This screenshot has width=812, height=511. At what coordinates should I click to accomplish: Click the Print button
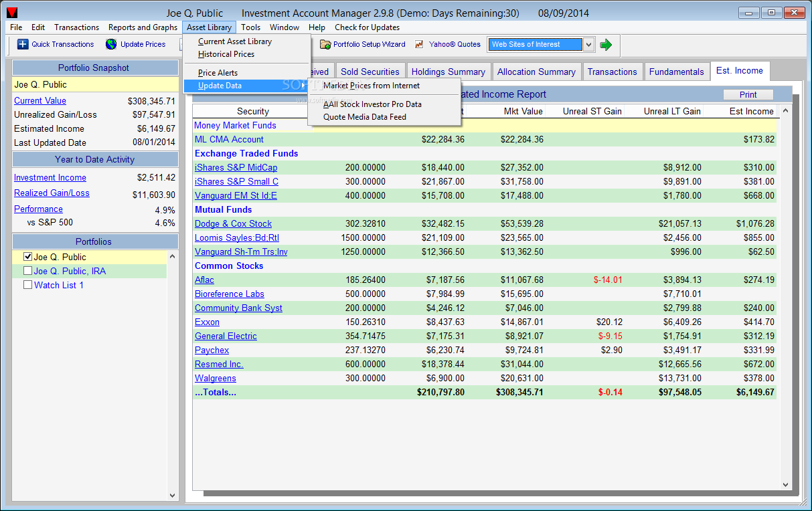(748, 95)
